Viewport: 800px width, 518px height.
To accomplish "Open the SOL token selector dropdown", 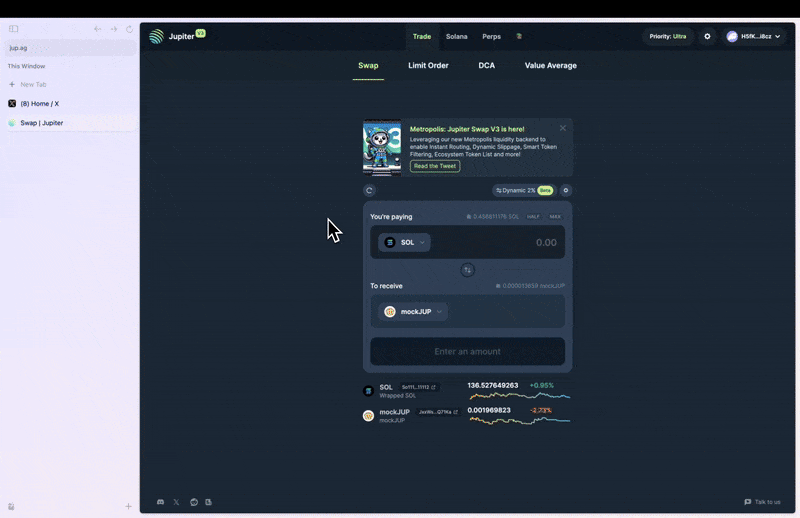I will [405, 242].
